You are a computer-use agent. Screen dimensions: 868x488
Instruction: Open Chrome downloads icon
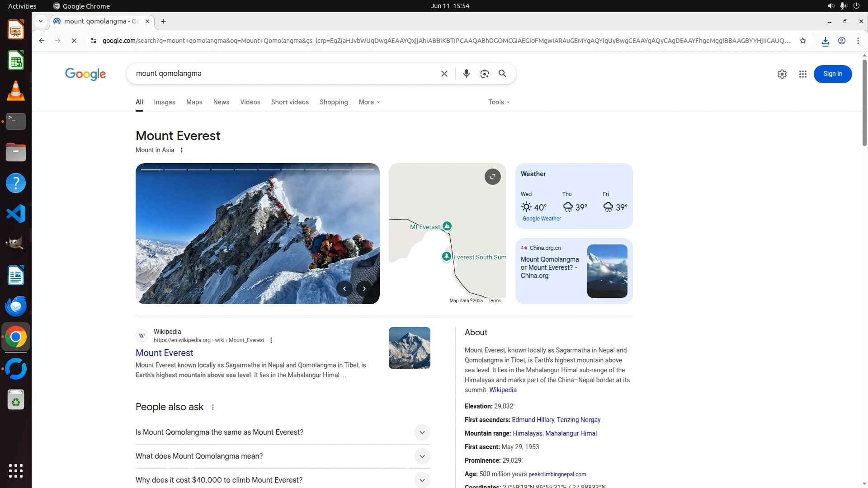(825, 41)
